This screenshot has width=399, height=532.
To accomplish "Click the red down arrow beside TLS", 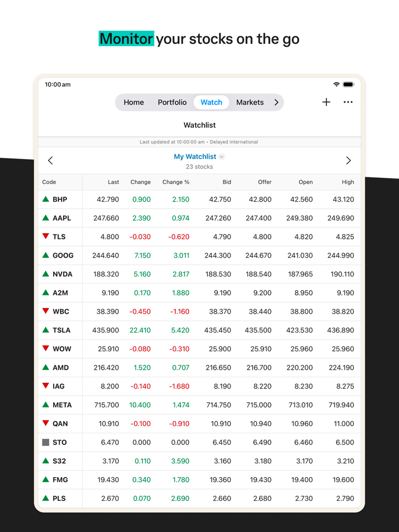I will click(46, 237).
